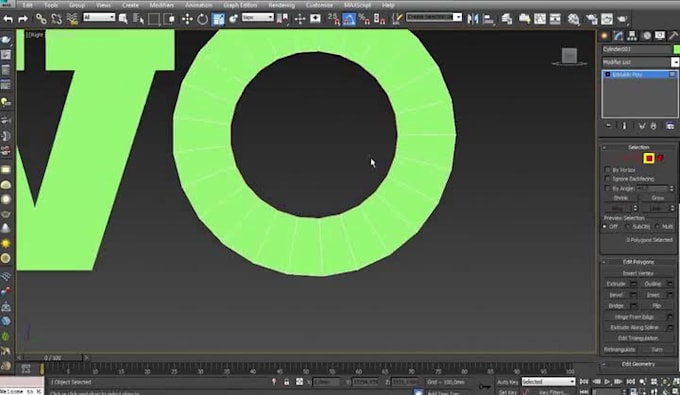Open the Material Editor
680x395 pixels.
click(573, 19)
